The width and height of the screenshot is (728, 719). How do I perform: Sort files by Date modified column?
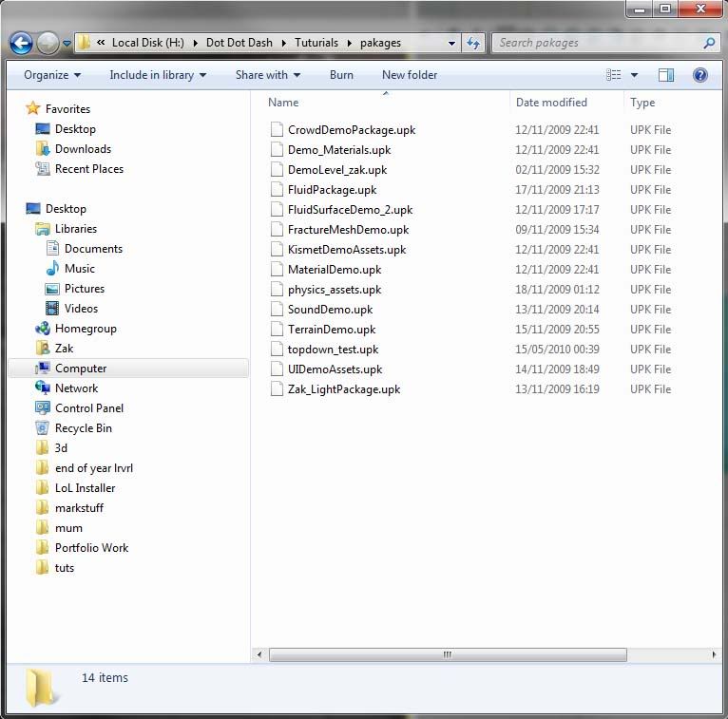tap(551, 102)
